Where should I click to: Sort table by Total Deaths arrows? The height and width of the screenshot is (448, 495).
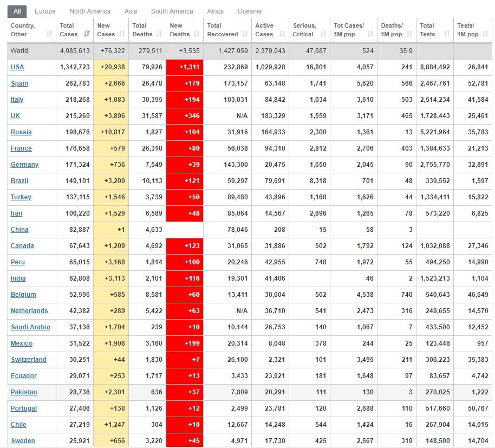click(159, 34)
